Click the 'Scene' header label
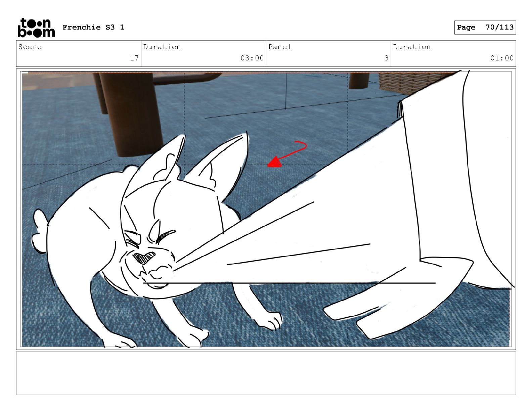 coord(30,47)
